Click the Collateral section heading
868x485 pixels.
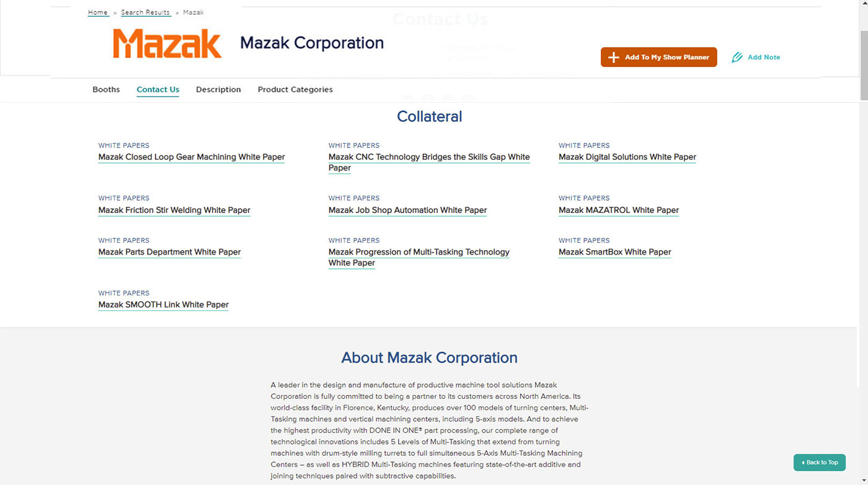point(429,116)
